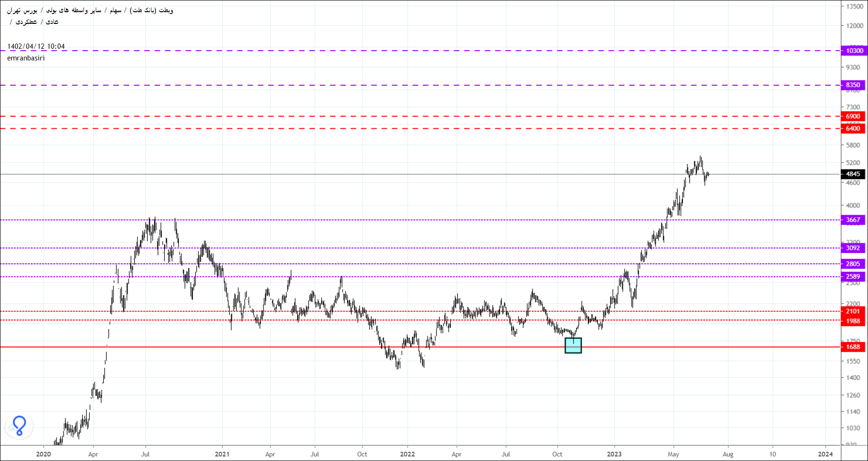This screenshot has height=461, width=868.
Task: Click the red 6900 price tag
Action: pyautogui.click(x=853, y=116)
